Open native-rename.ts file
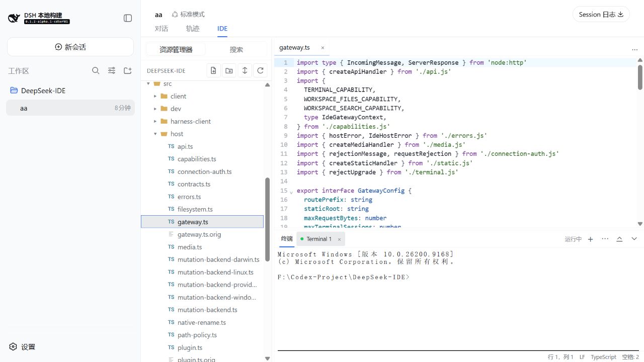644x362 pixels. pyautogui.click(x=202, y=322)
